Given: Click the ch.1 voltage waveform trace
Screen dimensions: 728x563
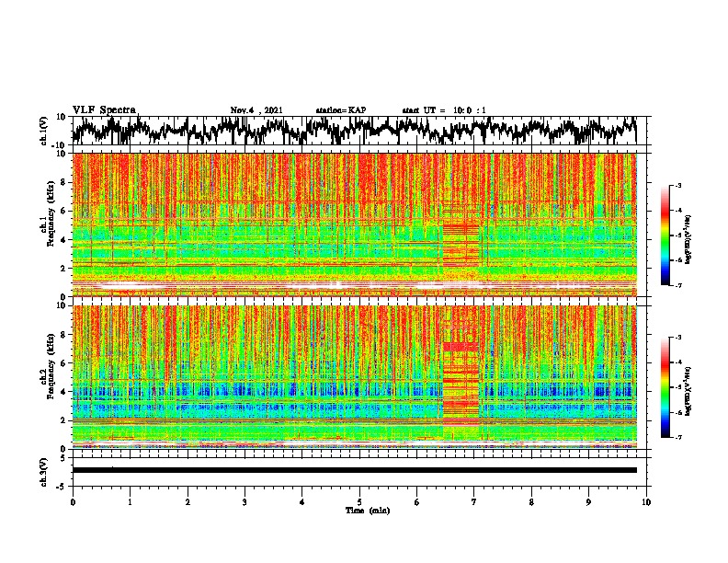Looking at the screenshot, I should 354,131.
